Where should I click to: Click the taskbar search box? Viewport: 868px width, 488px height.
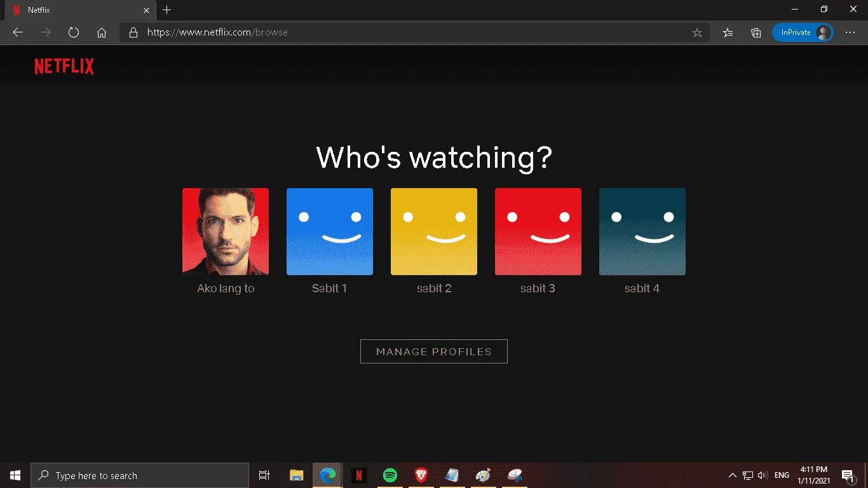point(140,475)
